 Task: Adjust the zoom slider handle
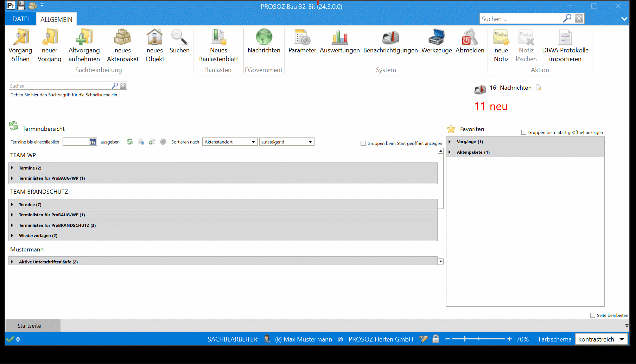pyautogui.click(x=465, y=339)
